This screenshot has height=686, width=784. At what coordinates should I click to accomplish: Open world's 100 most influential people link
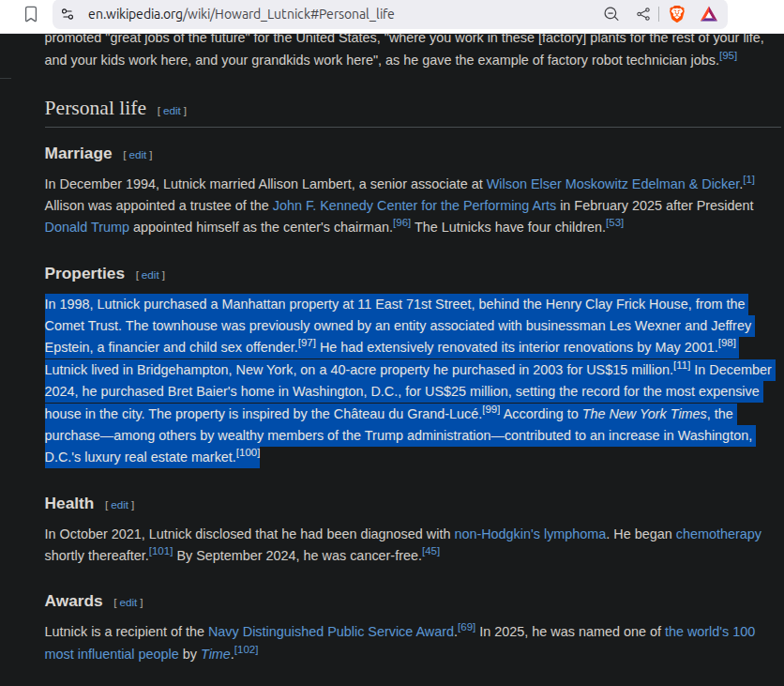710,632
